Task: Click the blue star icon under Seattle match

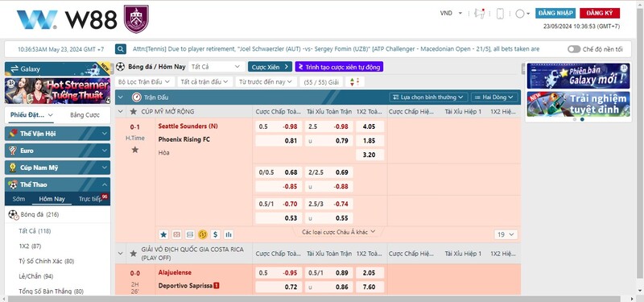Action: point(163,234)
